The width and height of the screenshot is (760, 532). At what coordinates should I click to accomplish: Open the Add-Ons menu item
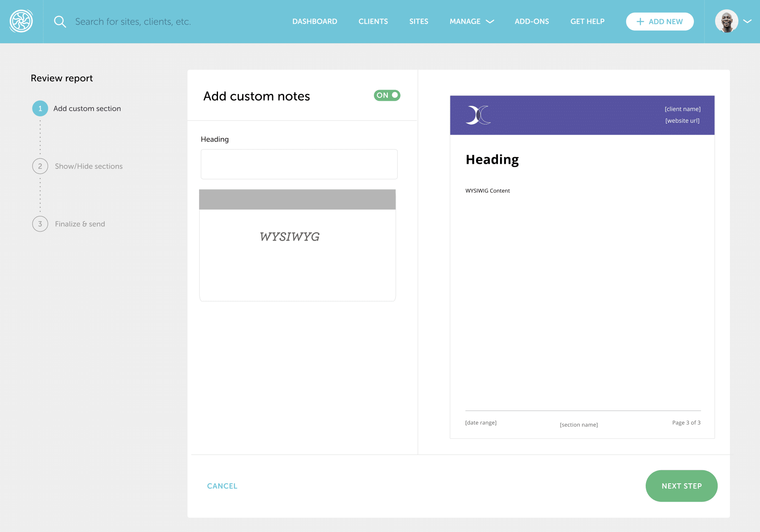(x=531, y=22)
